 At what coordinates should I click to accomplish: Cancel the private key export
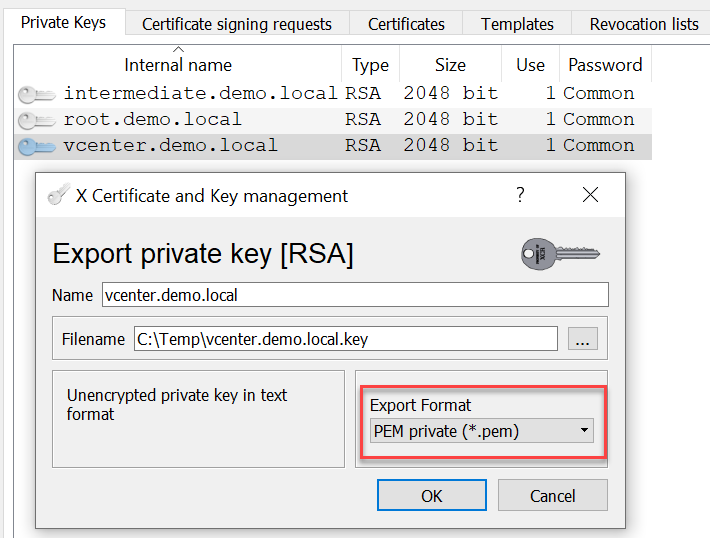(x=552, y=495)
